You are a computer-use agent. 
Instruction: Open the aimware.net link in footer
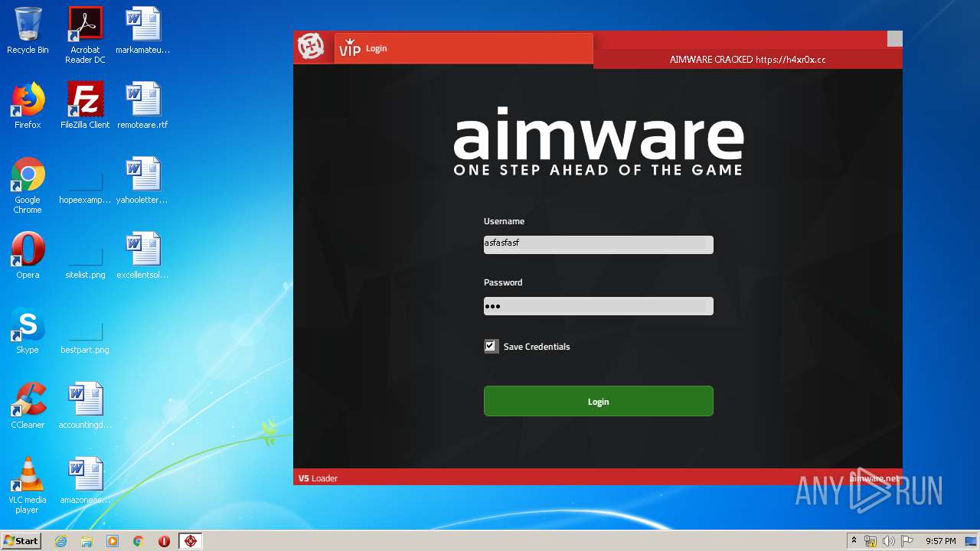[874, 478]
